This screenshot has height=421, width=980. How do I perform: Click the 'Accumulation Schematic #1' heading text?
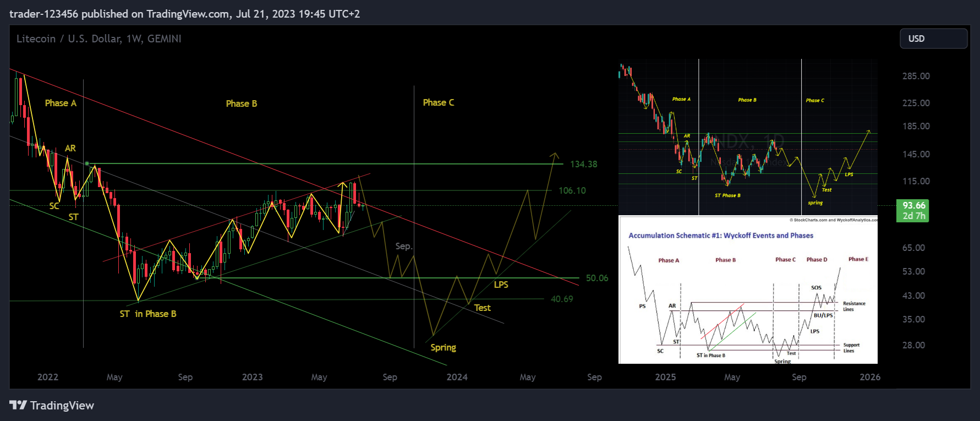pos(721,236)
